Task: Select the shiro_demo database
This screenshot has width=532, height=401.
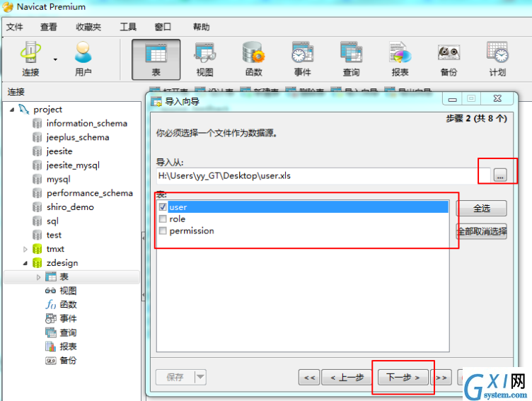Action: (70, 207)
